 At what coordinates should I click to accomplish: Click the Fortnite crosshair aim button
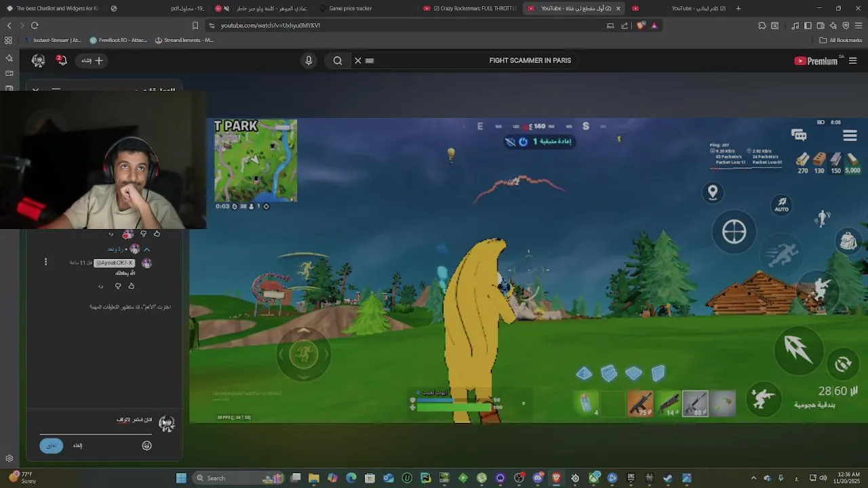pyautogui.click(x=734, y=232)
